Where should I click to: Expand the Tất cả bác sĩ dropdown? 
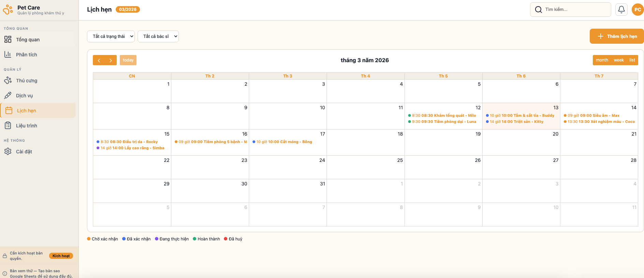point(158,37)
